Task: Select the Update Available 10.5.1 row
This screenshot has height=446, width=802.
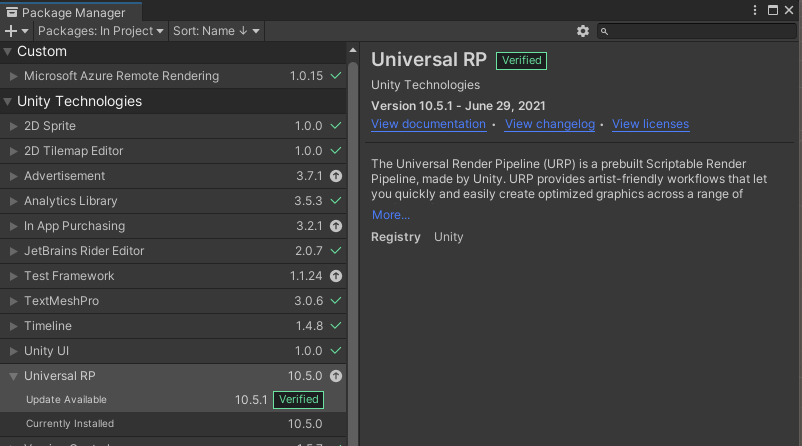Action: click(x=173, y=400)
